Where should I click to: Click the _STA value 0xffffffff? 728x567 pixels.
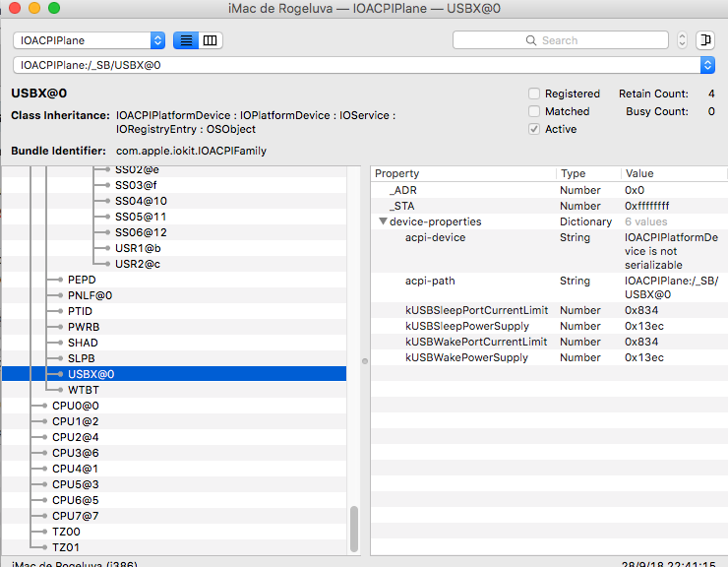pyautogui.click(x=646, y=206)
